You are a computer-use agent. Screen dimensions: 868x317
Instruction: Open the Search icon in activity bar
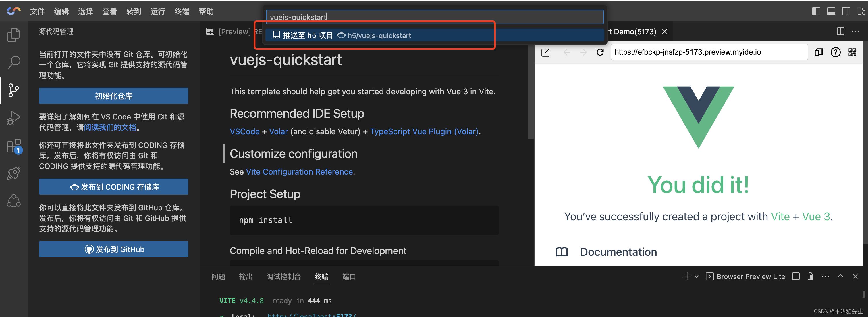pyautogui.click(x=13, y=62)
